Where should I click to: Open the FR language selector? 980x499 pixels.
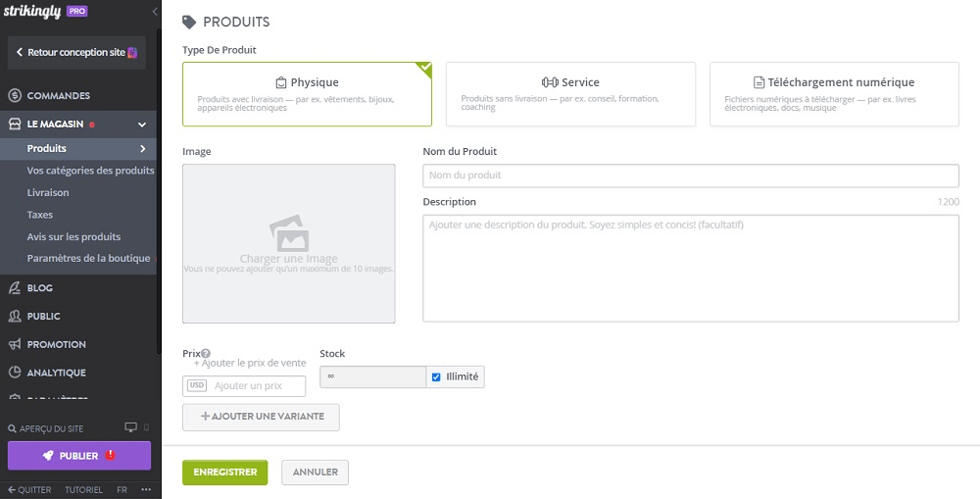coord(122,489)
